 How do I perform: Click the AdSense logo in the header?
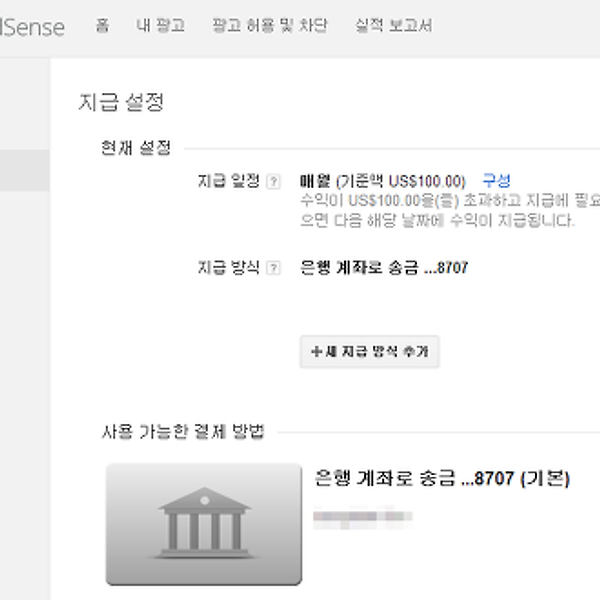tap(30, 27)
